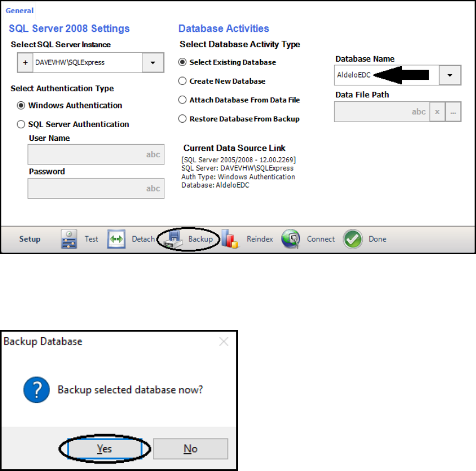
Task: Click the Test label in toolbar
Action: [x=91, y=239]
